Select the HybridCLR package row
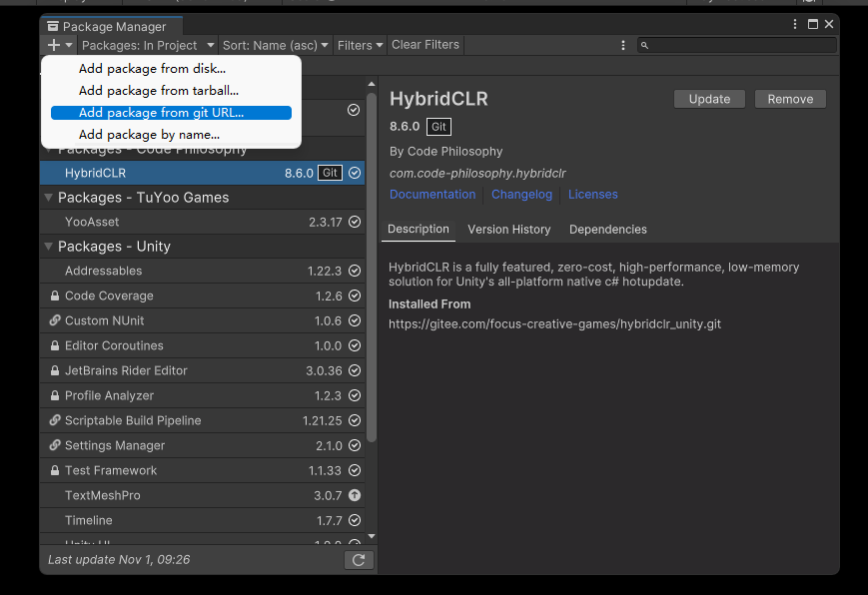 (x=202, y=173)
